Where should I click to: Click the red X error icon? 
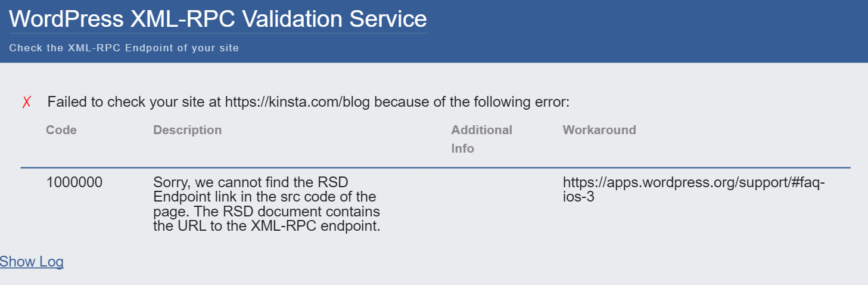[x=27, y=102]
